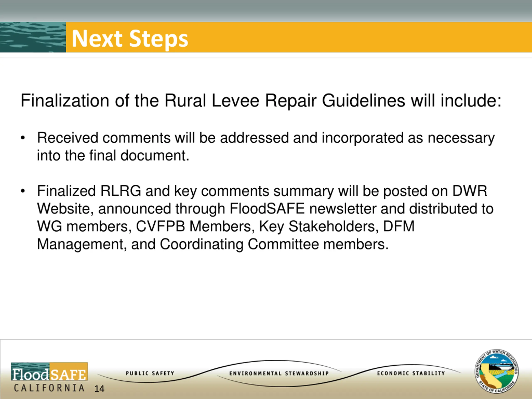Click the word CALIFORNIA under the logo
The height and width of the screenshot is (399, 532).
click(49, 388)
